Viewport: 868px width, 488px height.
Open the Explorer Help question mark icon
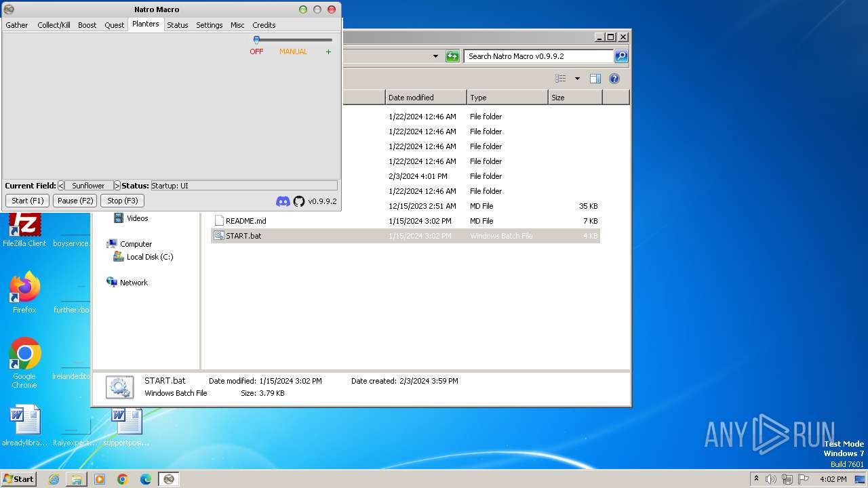coord(614,79)
